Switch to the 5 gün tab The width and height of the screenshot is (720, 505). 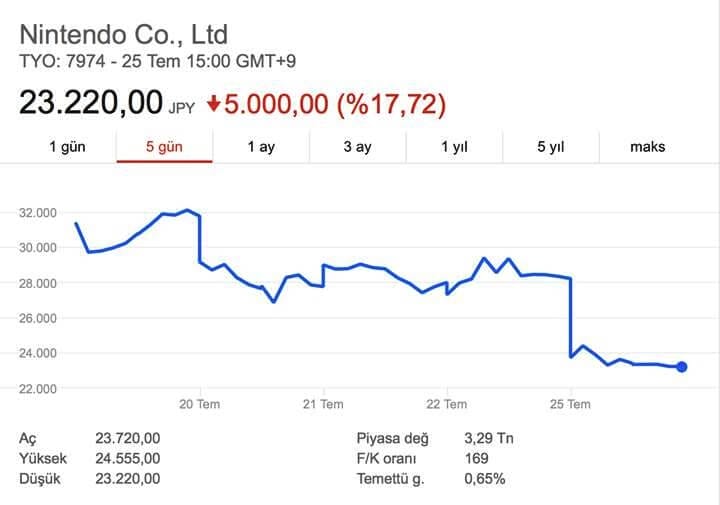(x=164, y=146)
